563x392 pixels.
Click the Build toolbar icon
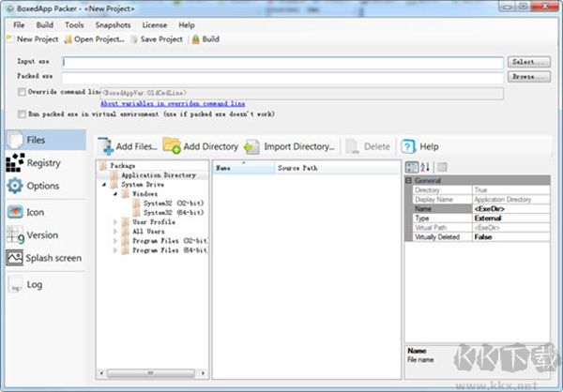click(196, 39)
